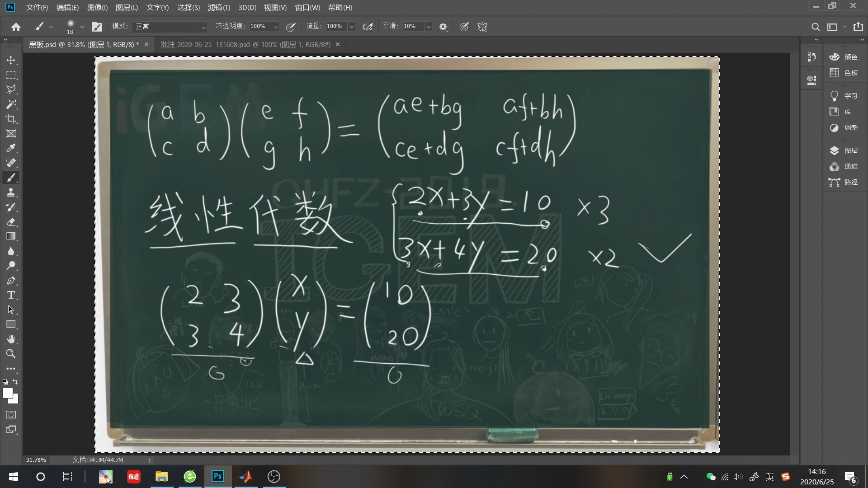Select the Eraser tool
Image resolution: width=868 pixels, height=488 pixels.
11,222
